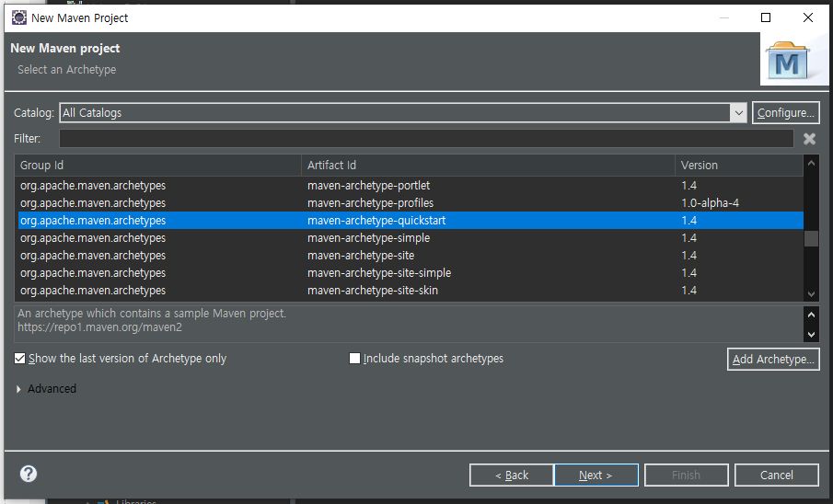Click the Filter text field
833x504 pixels.
click(426, 139)
